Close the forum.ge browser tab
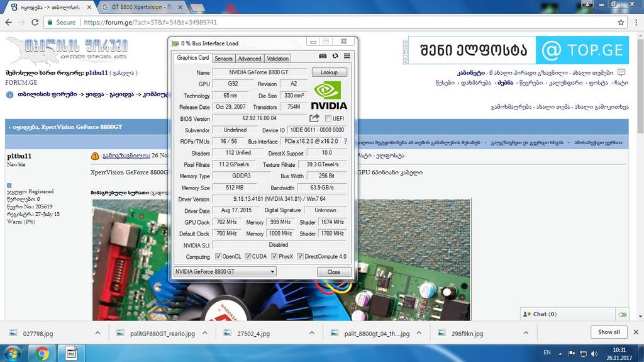This screenshot has height=362, width=644. point(89,8)
